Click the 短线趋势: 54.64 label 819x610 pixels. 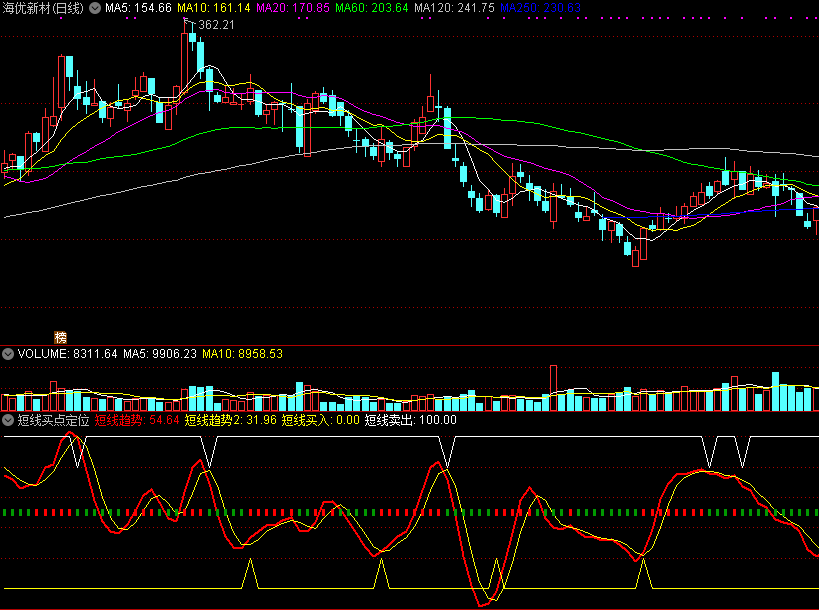click(x=137, y=420)
